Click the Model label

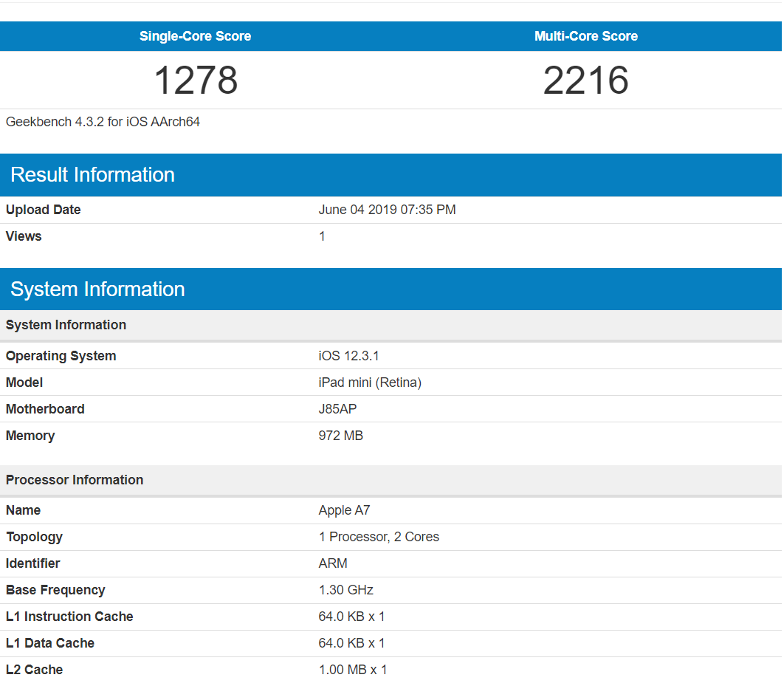(x=24, y=382)
